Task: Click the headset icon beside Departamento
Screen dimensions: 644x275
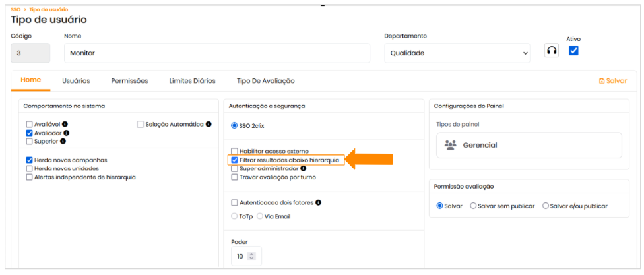Action: point(551,51)
